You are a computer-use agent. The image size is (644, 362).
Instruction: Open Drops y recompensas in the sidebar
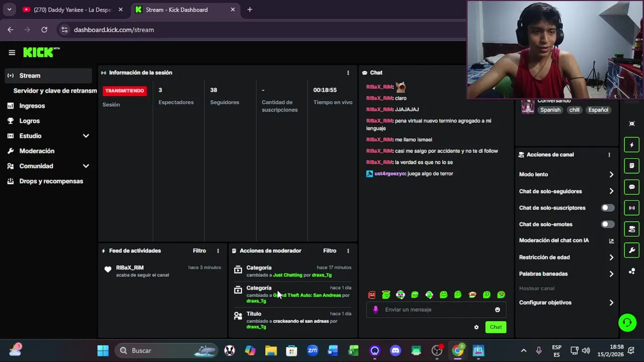(48, 181)
